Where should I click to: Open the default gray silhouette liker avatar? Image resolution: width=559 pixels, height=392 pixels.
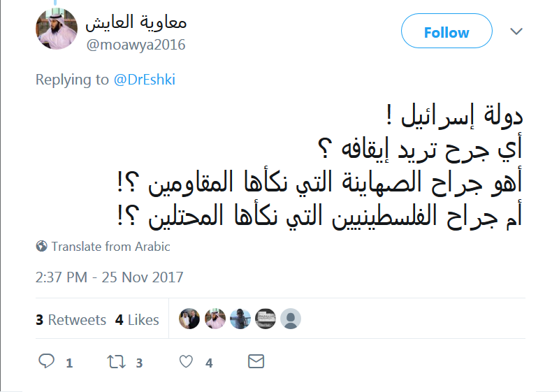point(291,319)
